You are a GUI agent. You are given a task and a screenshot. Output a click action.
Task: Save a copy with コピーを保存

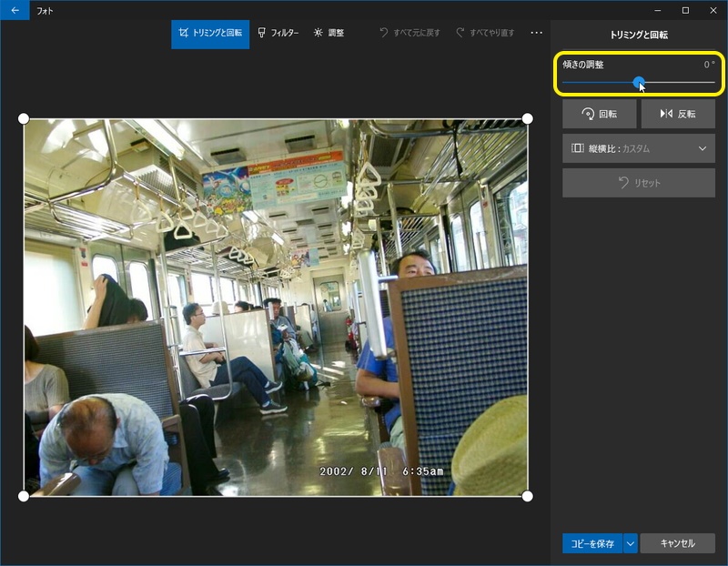[592, 543]
